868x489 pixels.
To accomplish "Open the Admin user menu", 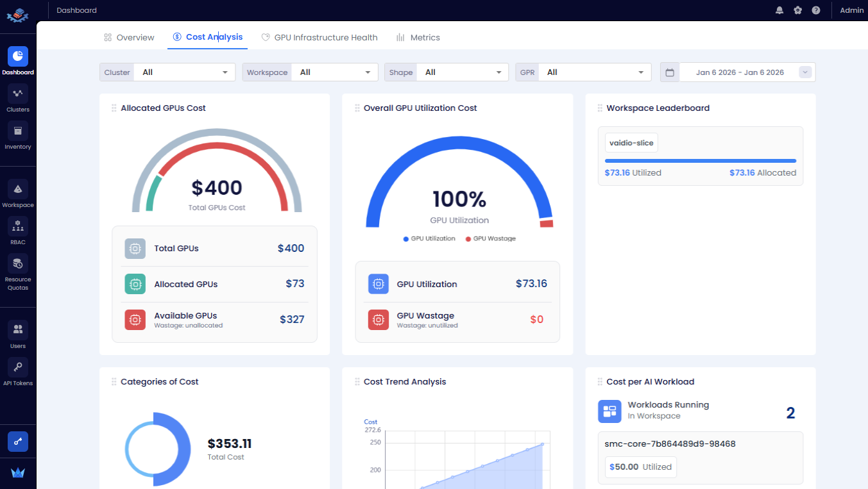I will tap(851, 10).
